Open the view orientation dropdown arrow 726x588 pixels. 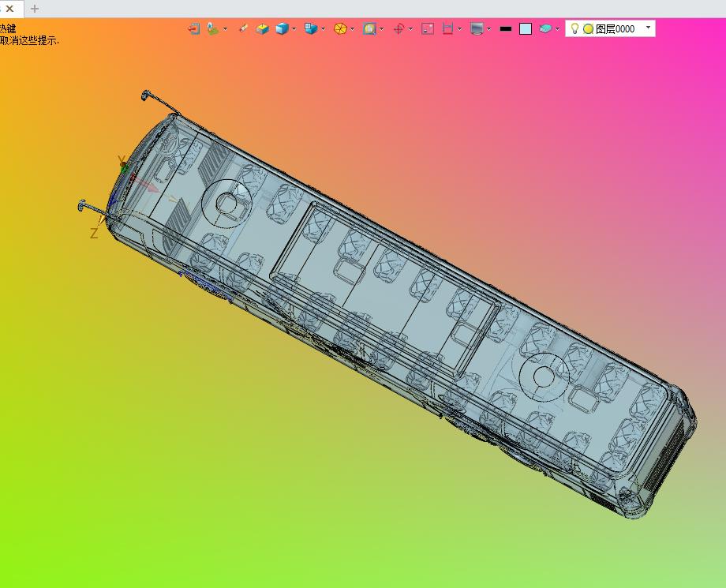(323, 29)
